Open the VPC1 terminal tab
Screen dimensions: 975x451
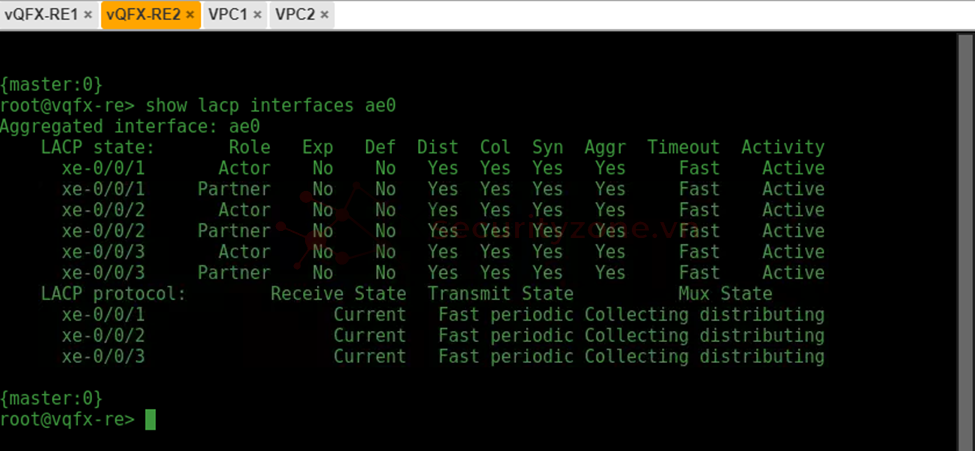(228, 14)
